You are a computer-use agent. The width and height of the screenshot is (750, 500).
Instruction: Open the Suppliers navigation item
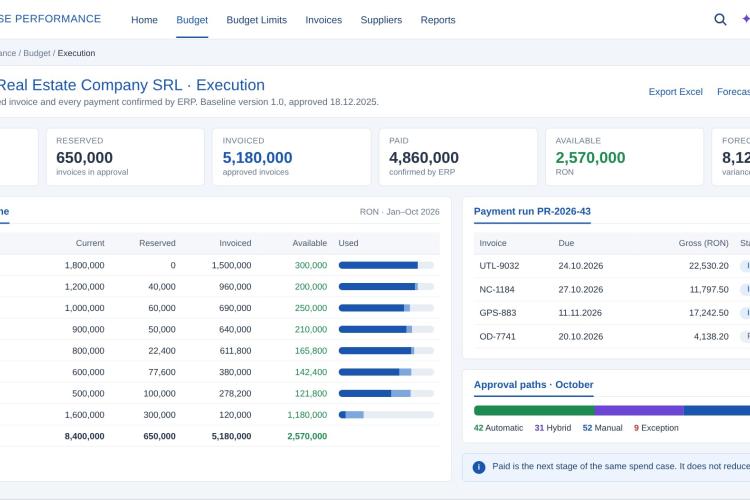click(381, 20)
